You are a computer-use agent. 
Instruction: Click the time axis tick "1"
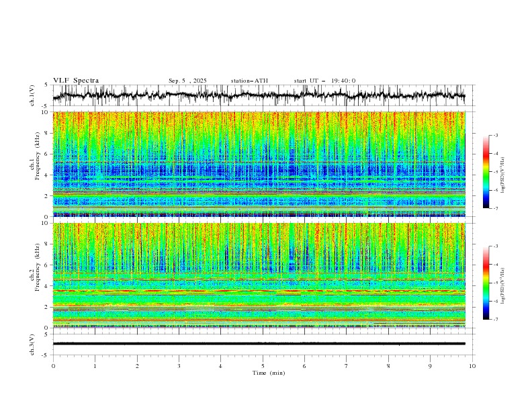[95, 366]
